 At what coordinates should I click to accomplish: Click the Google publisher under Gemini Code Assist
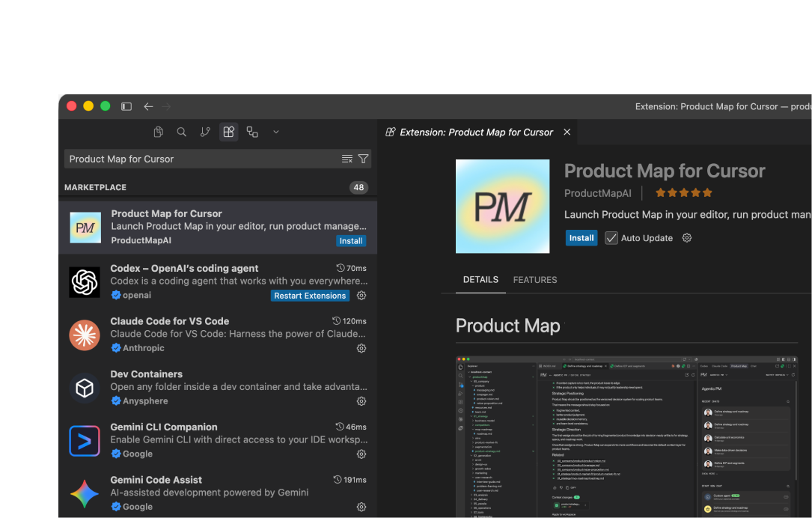(x=137, y=507)
